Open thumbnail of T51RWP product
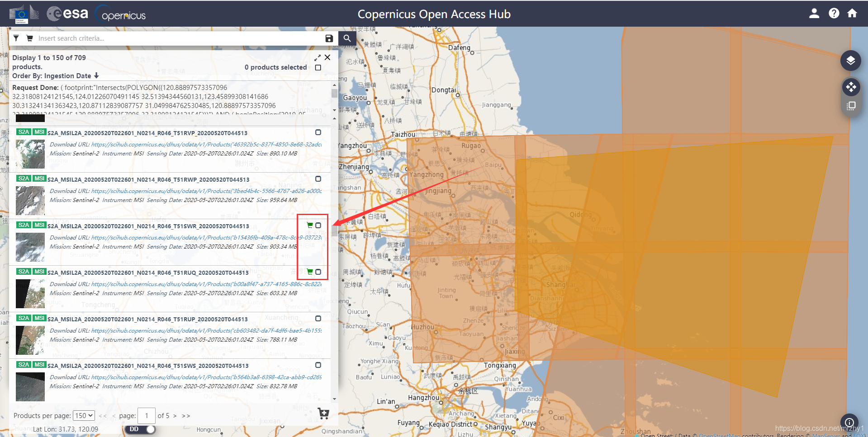The image size is (868, 437). (x=30, y=201)
